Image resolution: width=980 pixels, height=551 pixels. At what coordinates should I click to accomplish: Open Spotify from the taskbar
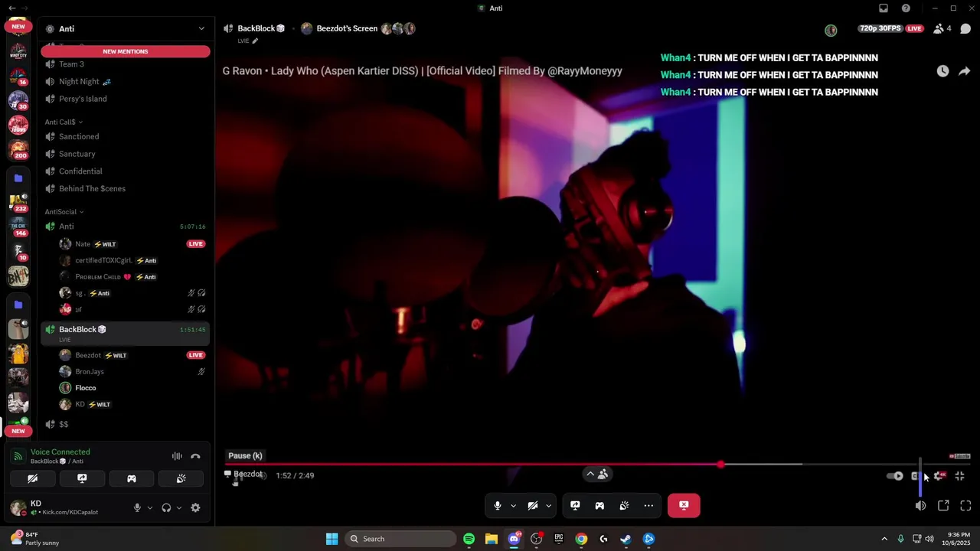(x=469, y=539)
